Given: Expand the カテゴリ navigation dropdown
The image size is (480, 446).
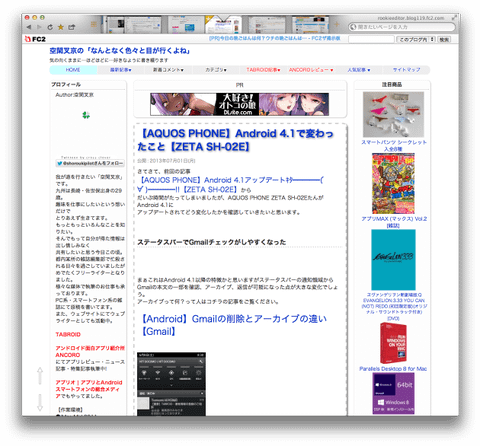Looking at the screenshot, I should tap(216, 70).
